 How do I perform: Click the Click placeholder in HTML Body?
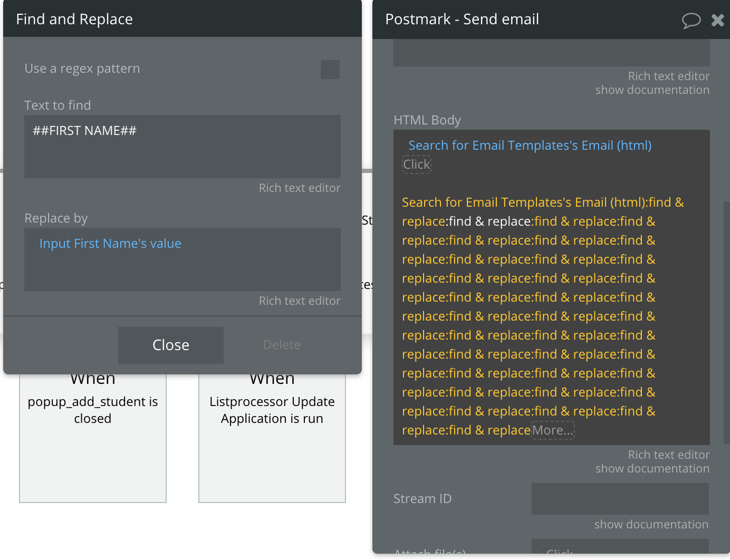point(417,165)
